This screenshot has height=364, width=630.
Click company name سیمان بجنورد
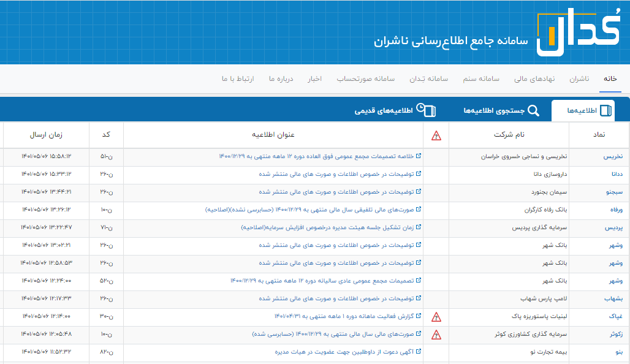(x=549, y=192)
